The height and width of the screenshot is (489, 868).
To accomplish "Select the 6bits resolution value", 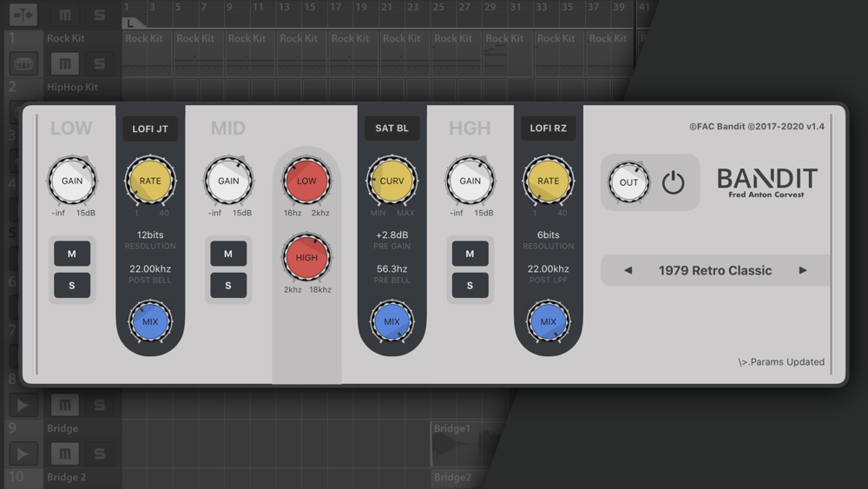I will [x=548, y=235].
